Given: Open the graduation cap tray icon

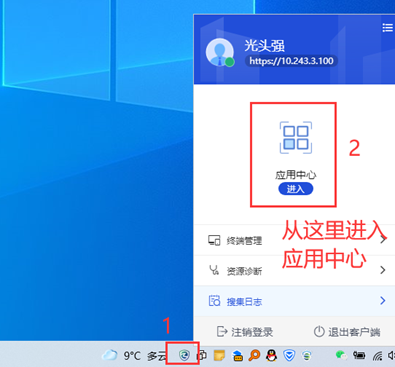Looking at the screenshot, I should point(237,356).
